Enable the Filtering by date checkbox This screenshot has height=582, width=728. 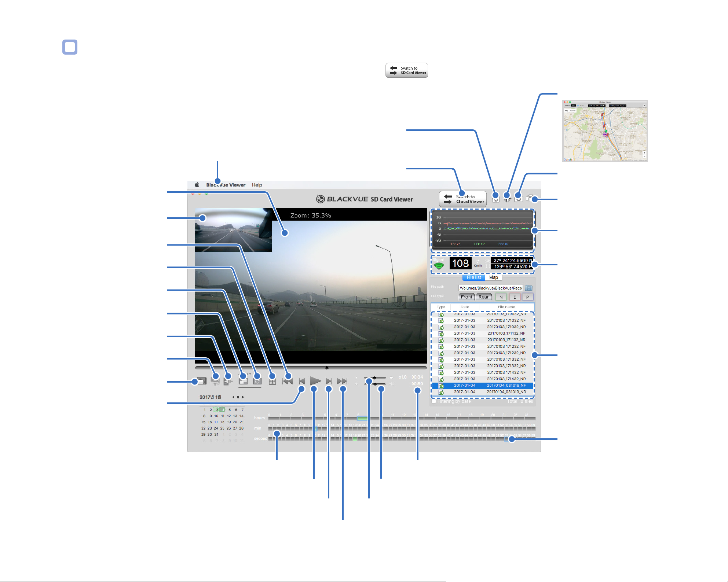pos(434,401)
